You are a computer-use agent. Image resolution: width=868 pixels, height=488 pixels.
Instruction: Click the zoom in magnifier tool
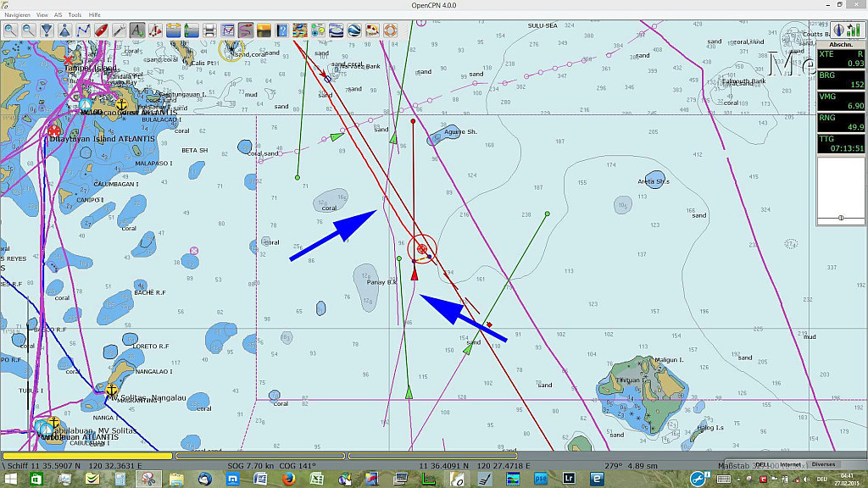coord(10,30)
